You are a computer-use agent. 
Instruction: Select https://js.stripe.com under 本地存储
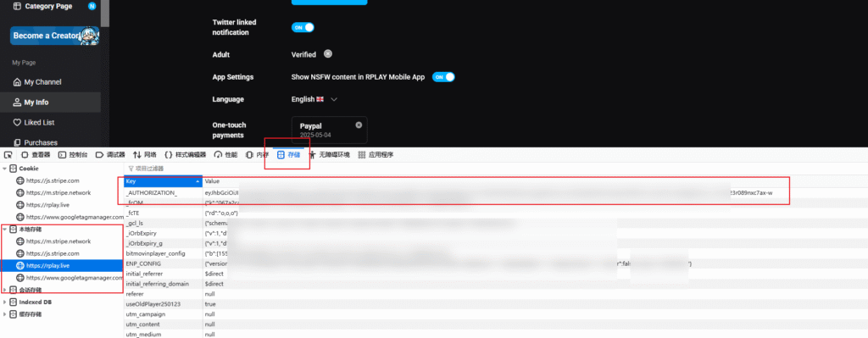[53, 253]
